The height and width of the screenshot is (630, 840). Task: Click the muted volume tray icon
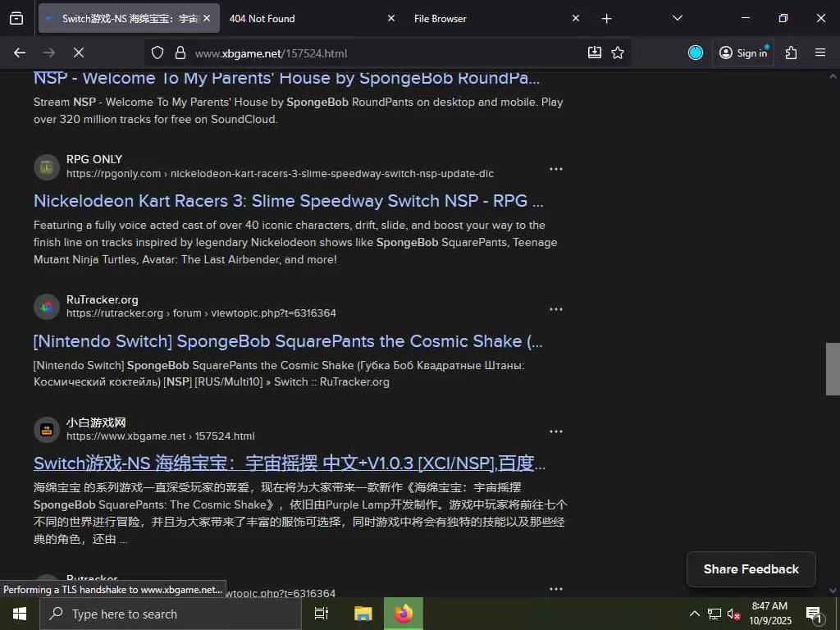point(733,614)
